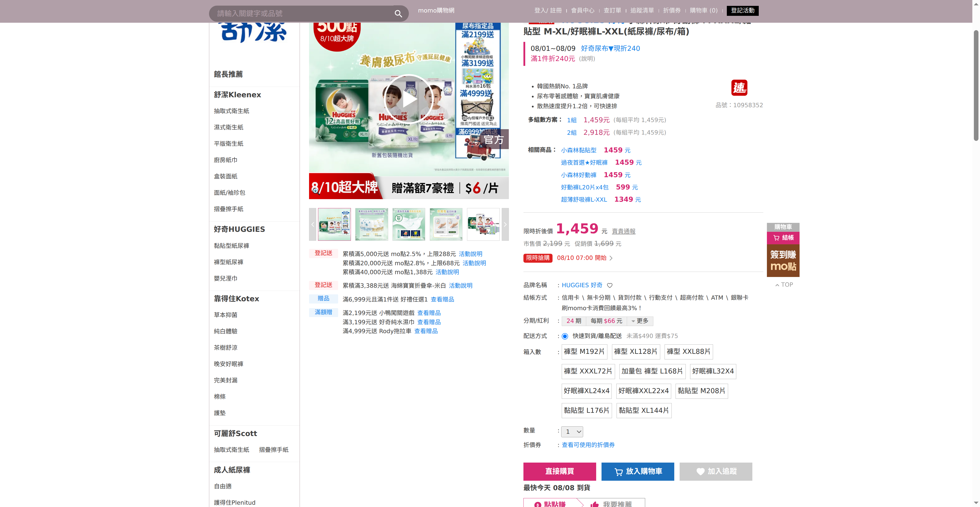The height and width of the screenshot is (507, 980).
Task: Open related product 超薄舒吸褲L-XXL
Action: [x=584, y=199]
